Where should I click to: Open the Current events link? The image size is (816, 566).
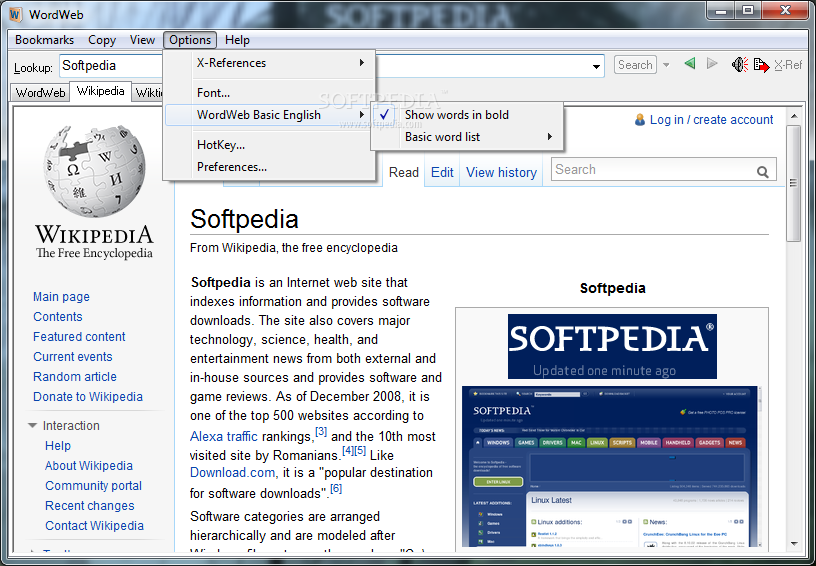[73, 357]
